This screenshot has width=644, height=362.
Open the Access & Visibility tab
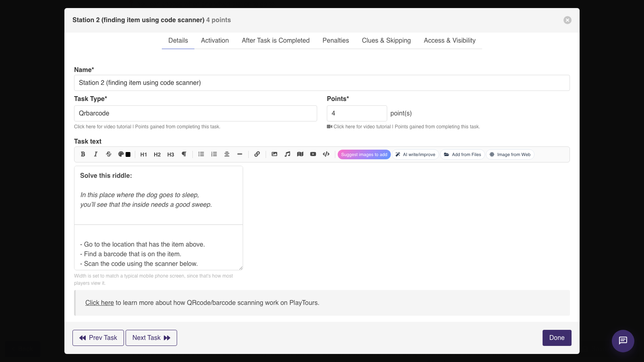coord(450,40)
